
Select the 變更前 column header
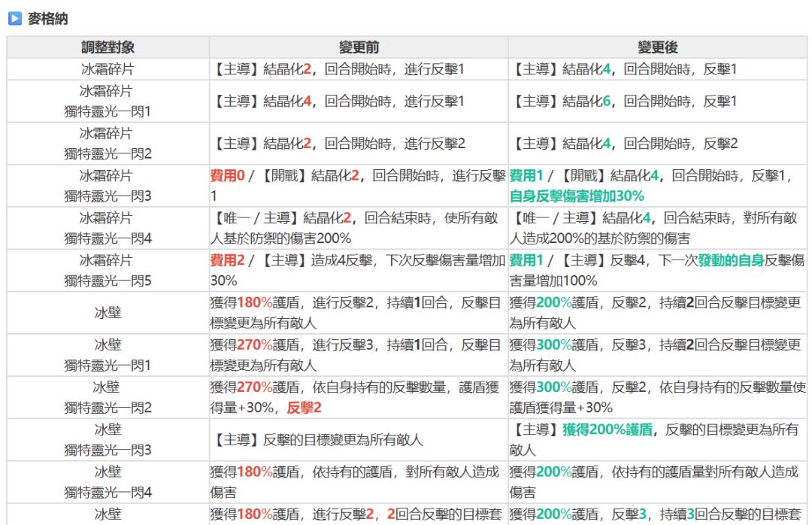(359, 47)
